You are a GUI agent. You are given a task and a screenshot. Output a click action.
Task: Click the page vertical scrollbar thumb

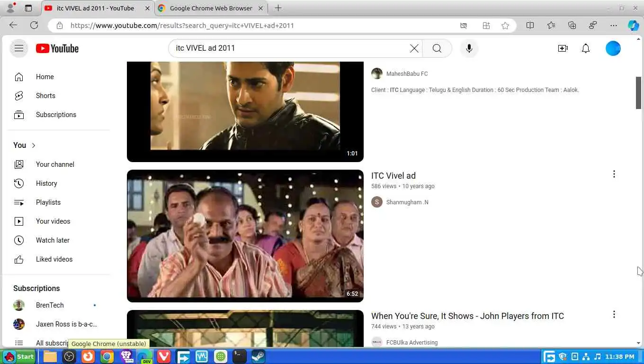coord(638,93)
